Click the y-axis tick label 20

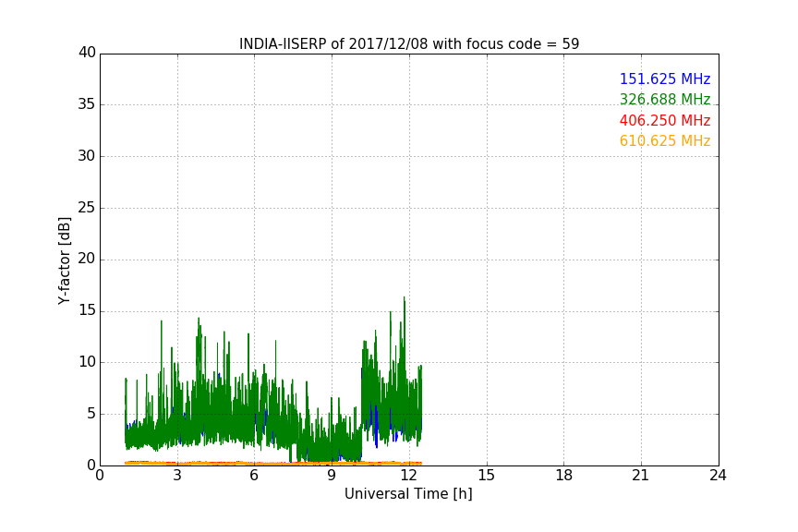click(x=87, y=259)
